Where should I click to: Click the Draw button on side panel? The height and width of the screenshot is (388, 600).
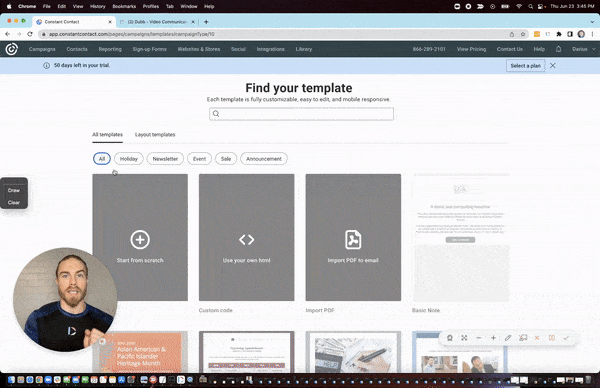[14, 190]
